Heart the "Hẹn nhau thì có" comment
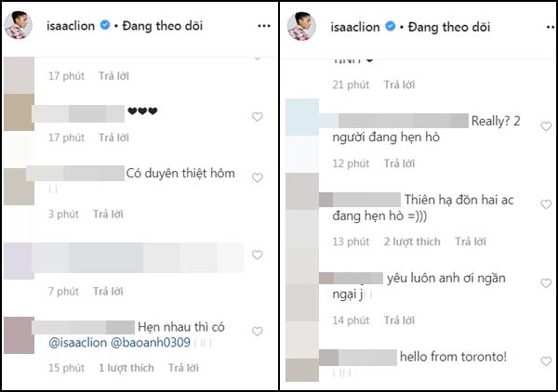Image resolution: width=558 pixels, height=392 pixels. [x=258, y=331]
